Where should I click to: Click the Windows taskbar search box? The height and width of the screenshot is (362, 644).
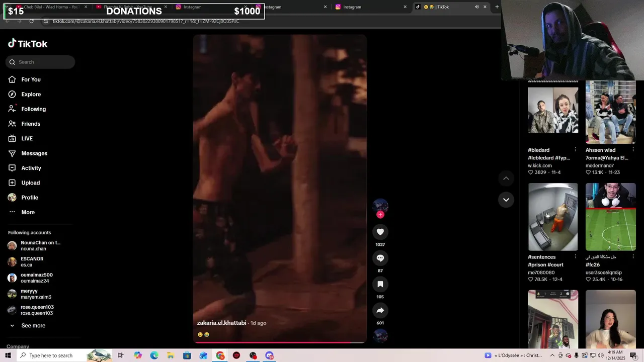64,355
